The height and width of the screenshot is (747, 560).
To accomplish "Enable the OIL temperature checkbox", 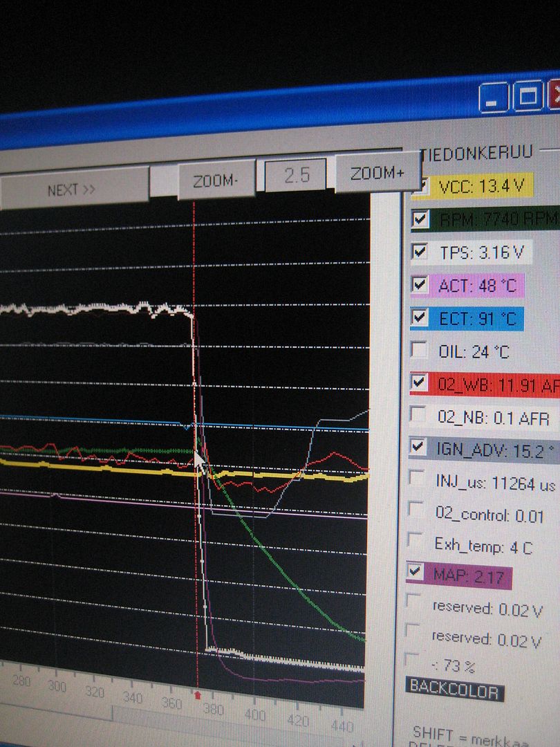I will pyautogui.click(x=419, y=350).
